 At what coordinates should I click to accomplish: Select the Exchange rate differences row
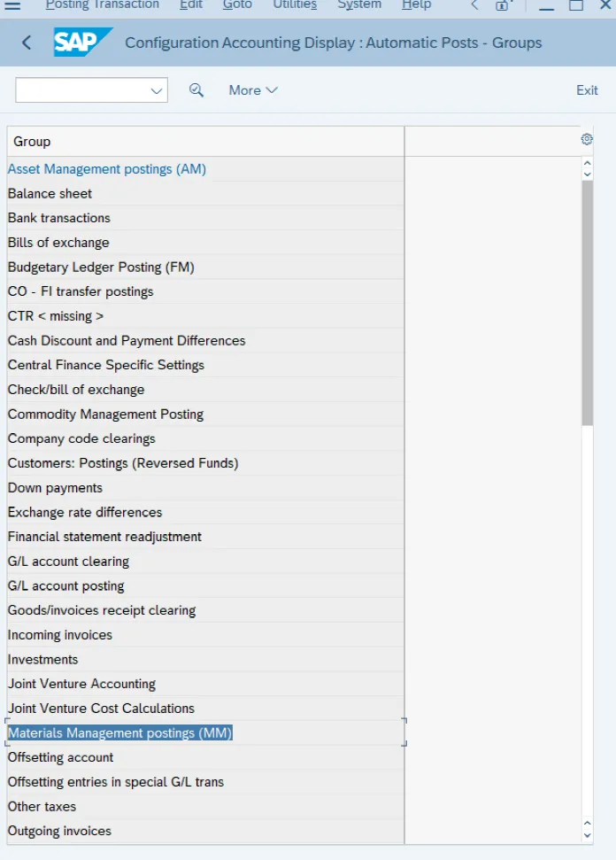pyautogui.click(x=205, y=512)
